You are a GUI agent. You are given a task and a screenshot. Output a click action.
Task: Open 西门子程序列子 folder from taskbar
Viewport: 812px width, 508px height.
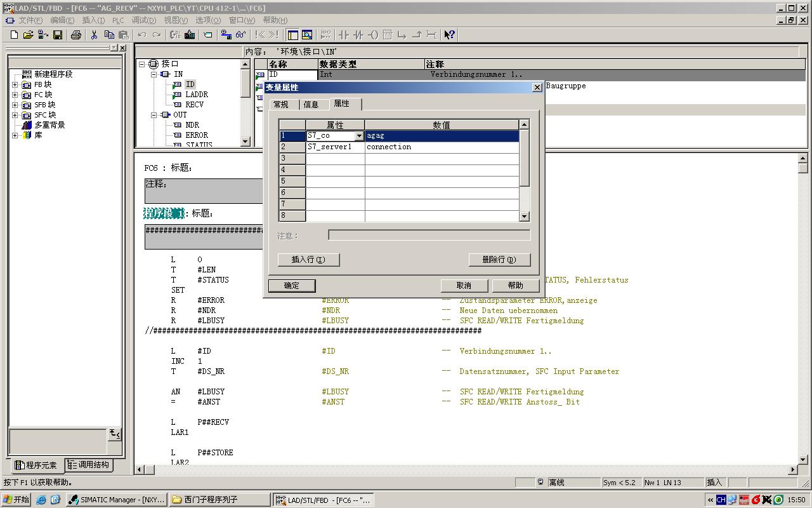219,500
